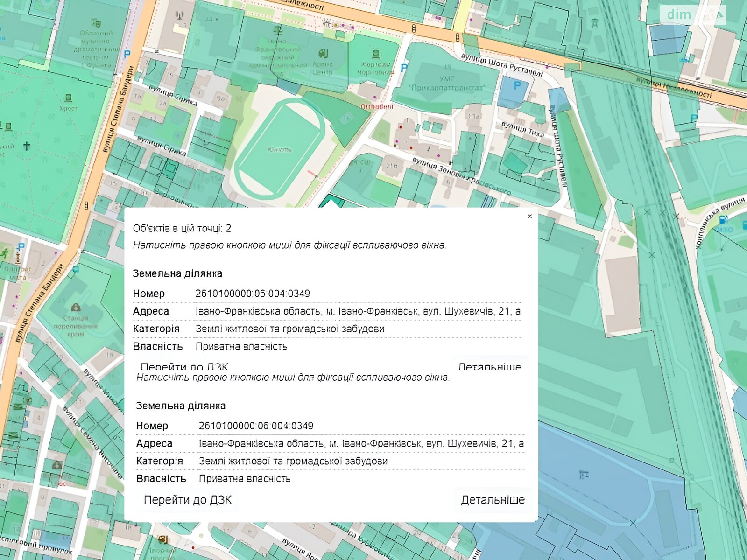The width and height of the screenshot is (747, 560).
Task: Click the monument icon above 'Хрест' label
Action: [x=68, y=98]
